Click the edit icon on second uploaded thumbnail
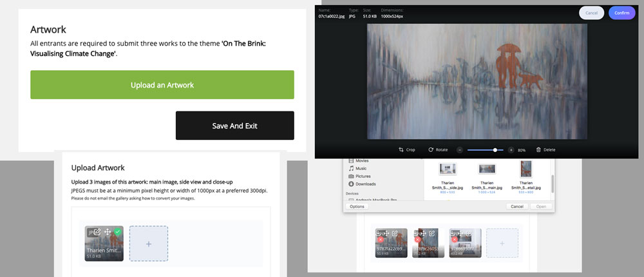Image resolution: width=644 pixels, height=277 pixels. coord(432,233)
